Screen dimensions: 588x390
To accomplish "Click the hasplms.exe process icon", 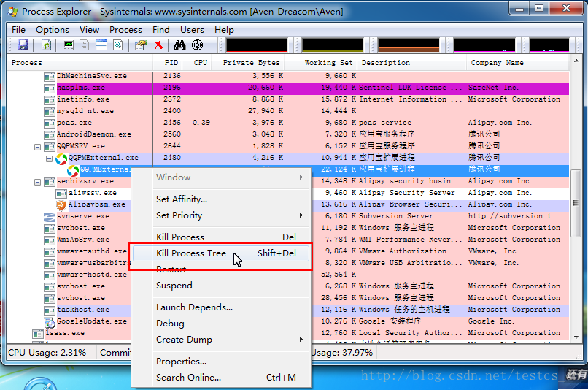I will (x=50, y=88).
